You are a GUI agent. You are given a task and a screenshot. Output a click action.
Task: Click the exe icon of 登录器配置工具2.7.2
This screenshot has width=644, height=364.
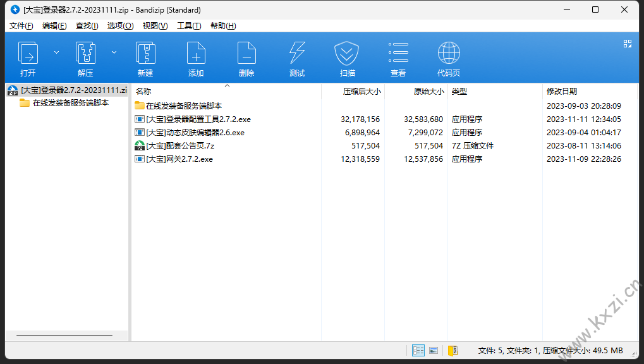pyautogui.click(x=140, y=119)
